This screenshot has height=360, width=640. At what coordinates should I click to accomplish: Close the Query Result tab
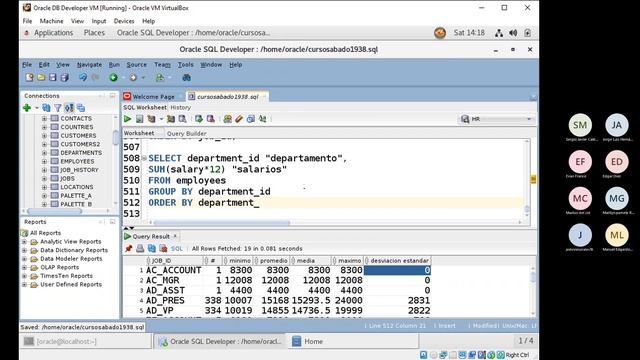point(175,236)
